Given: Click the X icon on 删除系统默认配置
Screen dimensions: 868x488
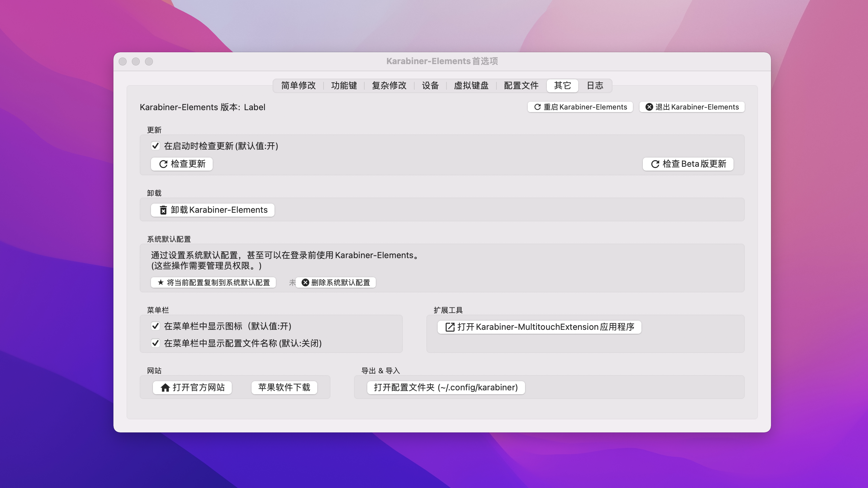Looking at the screenshot, I should (x=305, y=282).
